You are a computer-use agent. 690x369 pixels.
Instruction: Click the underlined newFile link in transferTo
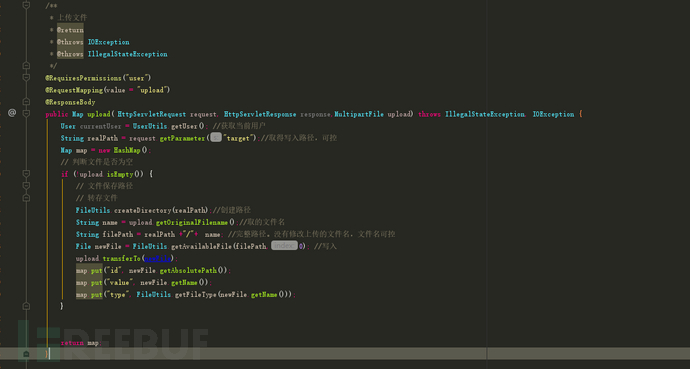pos(158,258)
